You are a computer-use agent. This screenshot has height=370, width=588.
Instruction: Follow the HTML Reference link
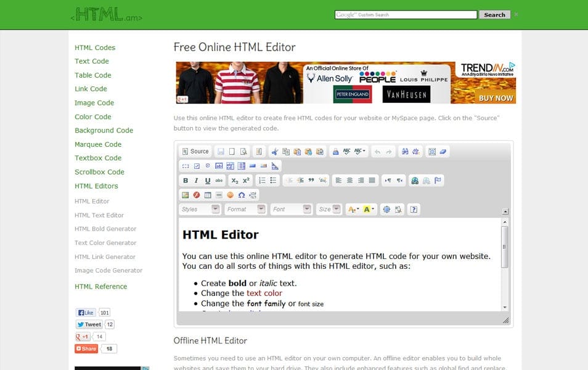click(x=100, y=286)
